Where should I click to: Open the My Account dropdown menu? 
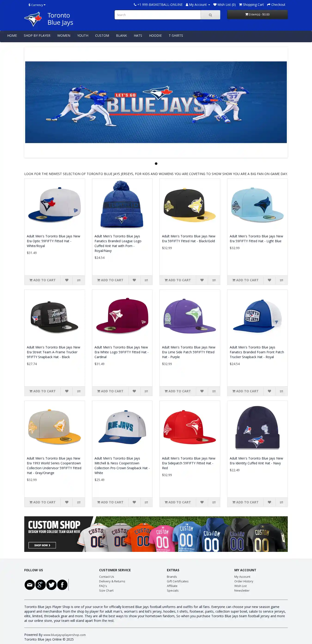[x=198, y=4]
